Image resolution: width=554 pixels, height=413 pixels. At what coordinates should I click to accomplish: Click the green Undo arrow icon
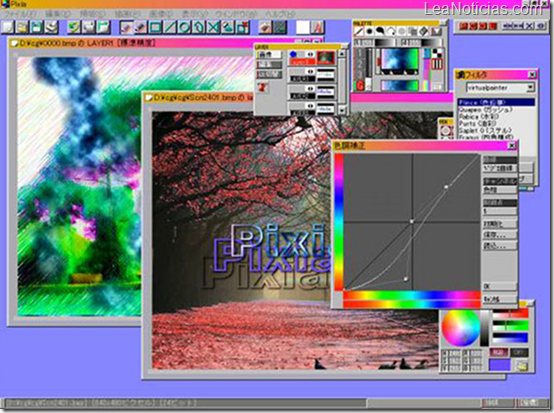(x=74, y=27)
